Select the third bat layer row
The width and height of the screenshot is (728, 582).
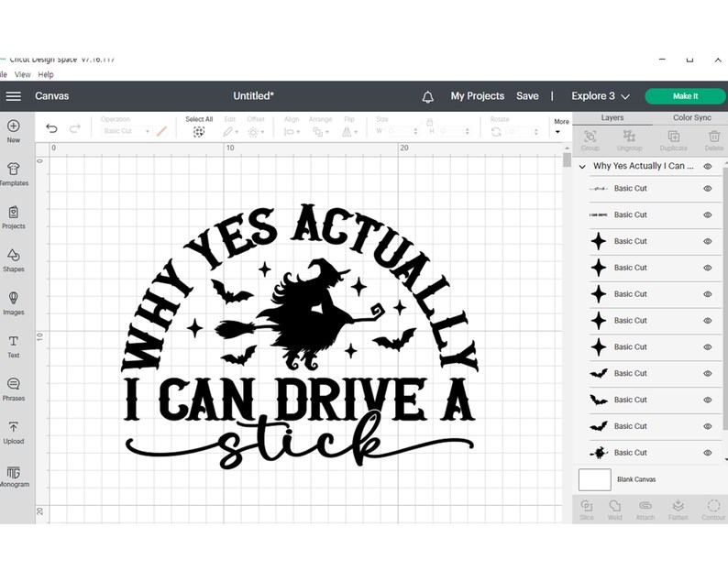click(655, 426)
